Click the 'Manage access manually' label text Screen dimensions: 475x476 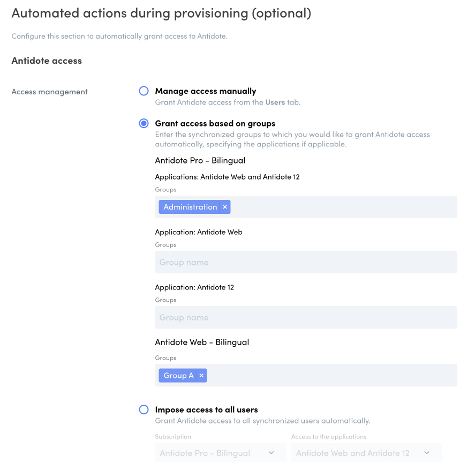(x=206, y=91)
